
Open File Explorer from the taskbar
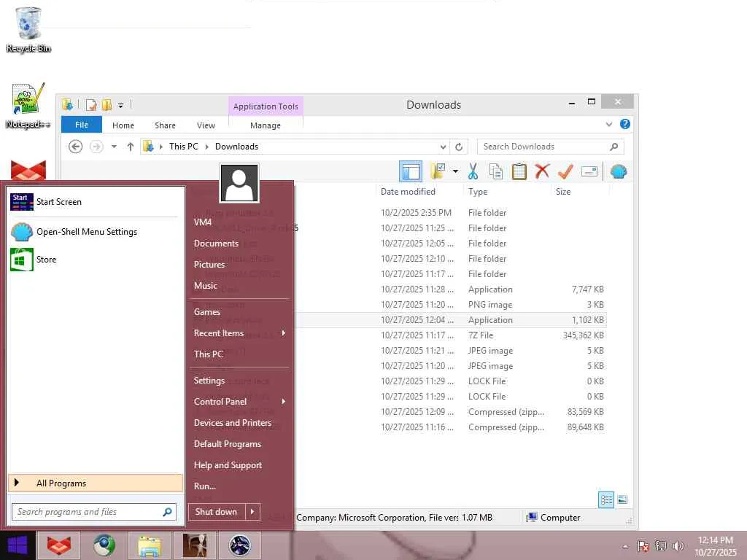pos(149,545)
